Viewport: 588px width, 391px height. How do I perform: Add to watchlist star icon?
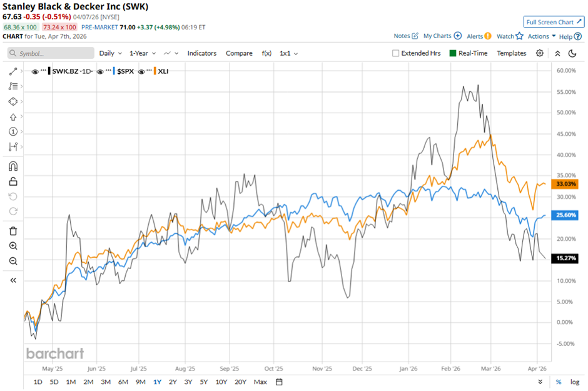(x=519, y=36)
